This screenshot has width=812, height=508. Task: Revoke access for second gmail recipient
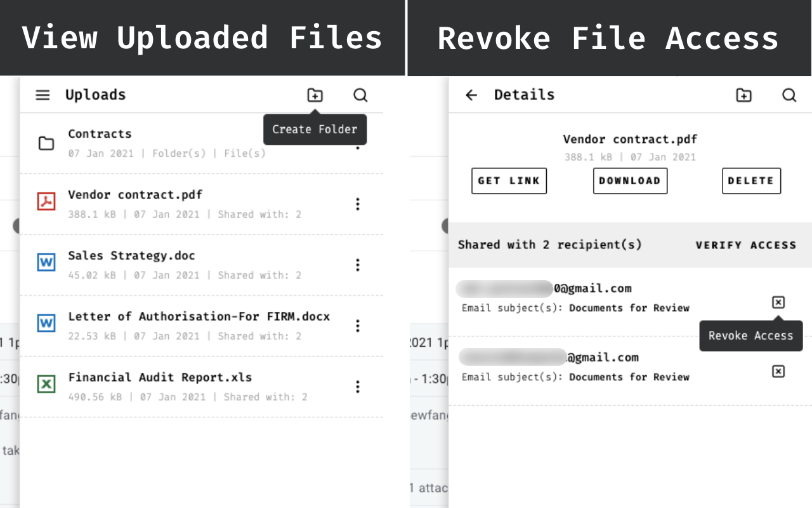tap(778, 371)
